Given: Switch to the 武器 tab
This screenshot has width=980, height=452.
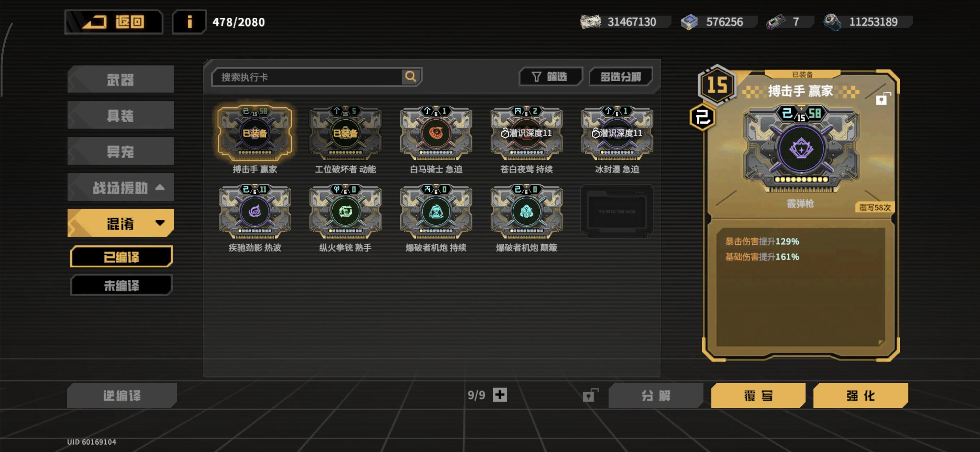Looking at the screenshot, I should (x=121, y=79).
